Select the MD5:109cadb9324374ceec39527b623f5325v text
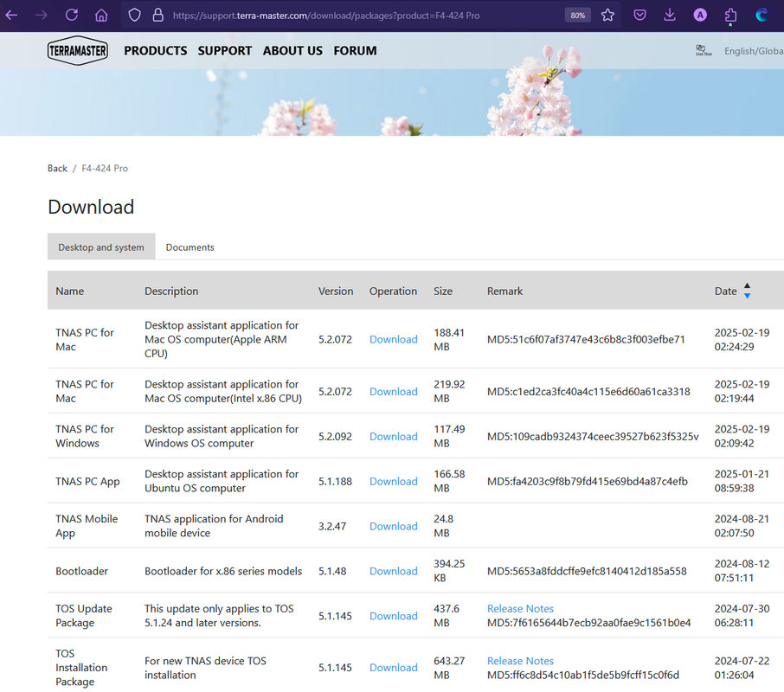784x692 pixels. (593, 436)
